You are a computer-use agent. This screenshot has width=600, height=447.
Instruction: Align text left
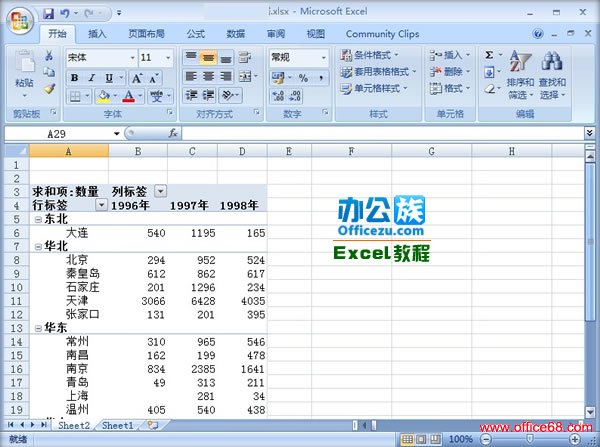[191, 77]
